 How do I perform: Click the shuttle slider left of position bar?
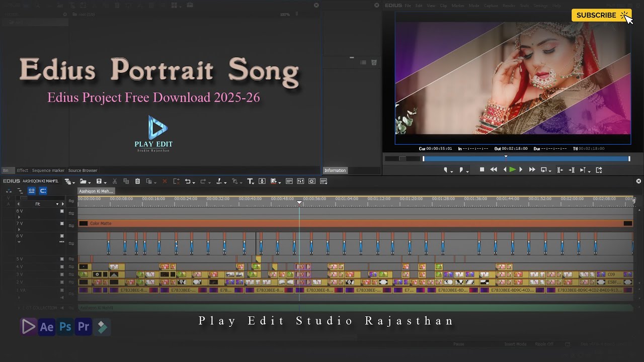click(403, 159)
